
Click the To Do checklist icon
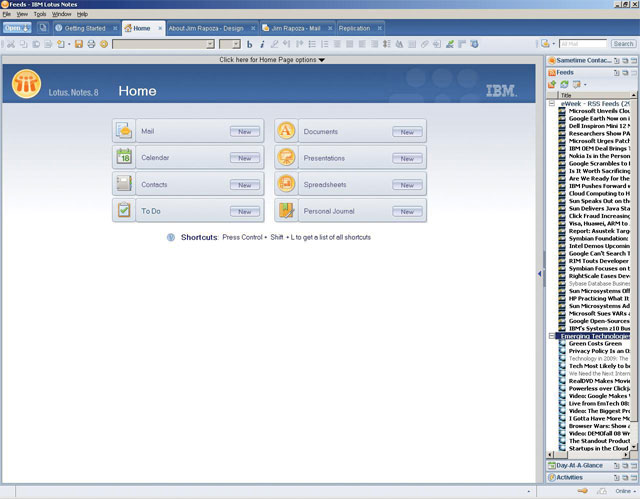(124, 211)
